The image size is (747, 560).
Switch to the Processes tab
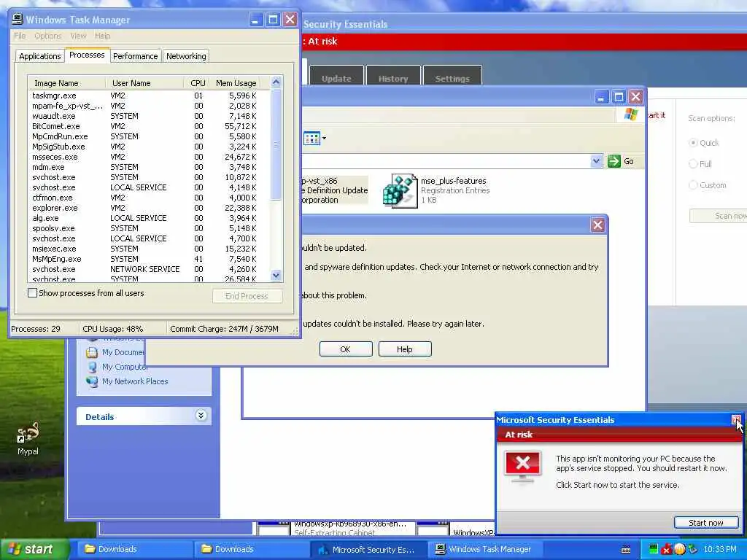87,55
